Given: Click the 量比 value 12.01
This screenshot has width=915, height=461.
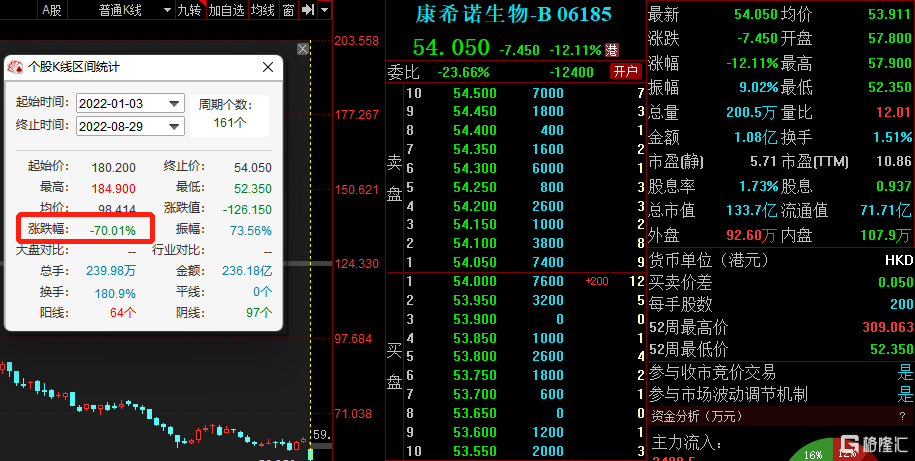Looking at the screenshot, I should coord(893,112).
